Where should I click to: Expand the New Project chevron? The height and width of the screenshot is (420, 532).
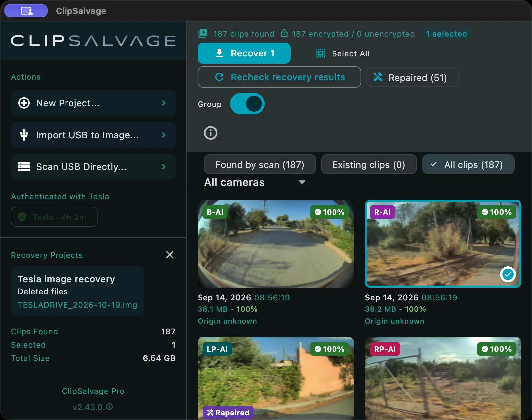(164, 103)
